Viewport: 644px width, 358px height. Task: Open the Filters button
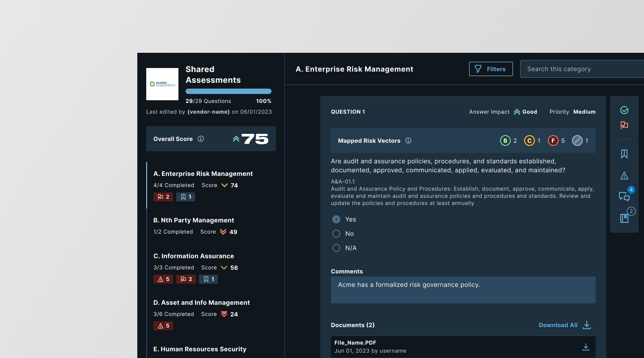pos(491,69)
